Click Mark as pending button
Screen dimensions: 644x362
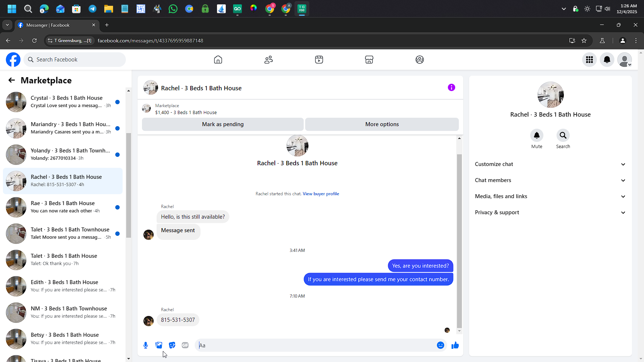click(223, 124)
